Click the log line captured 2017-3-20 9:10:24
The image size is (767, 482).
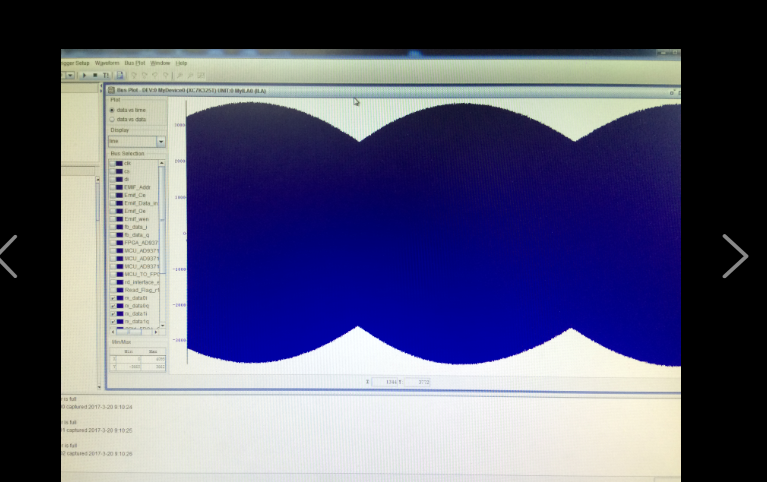tap(97, 407)
